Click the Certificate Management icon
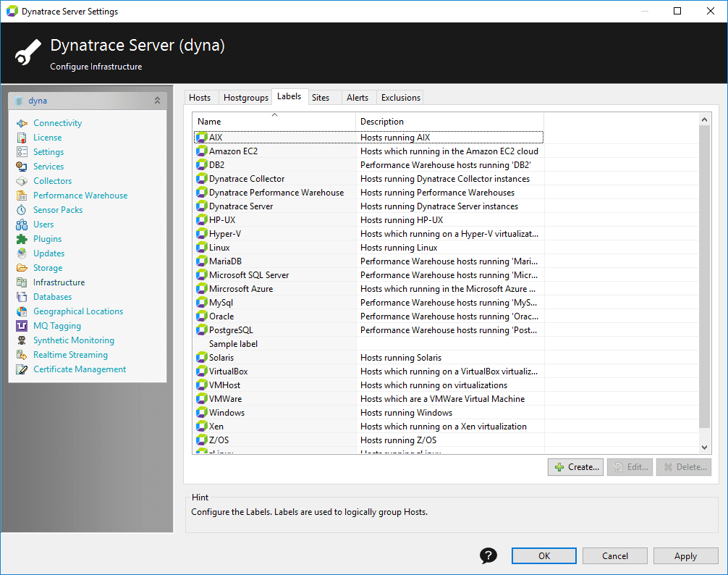 point(22,369)
